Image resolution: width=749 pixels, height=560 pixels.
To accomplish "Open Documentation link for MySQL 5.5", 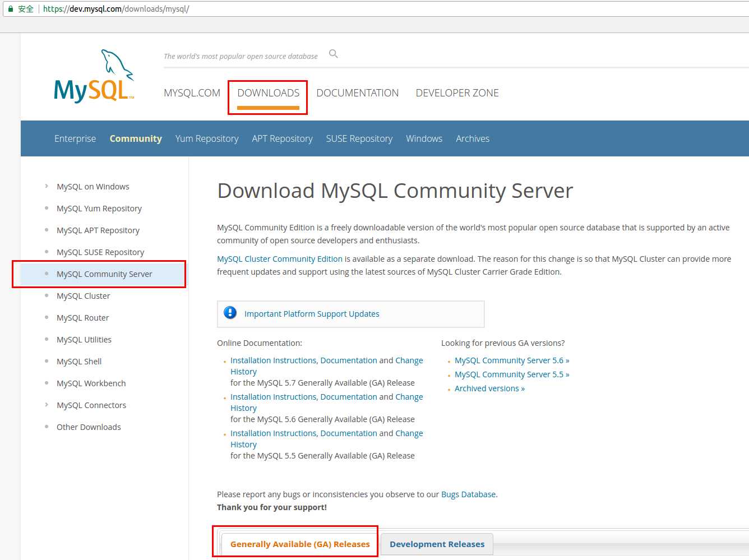I will pos(349,433).
